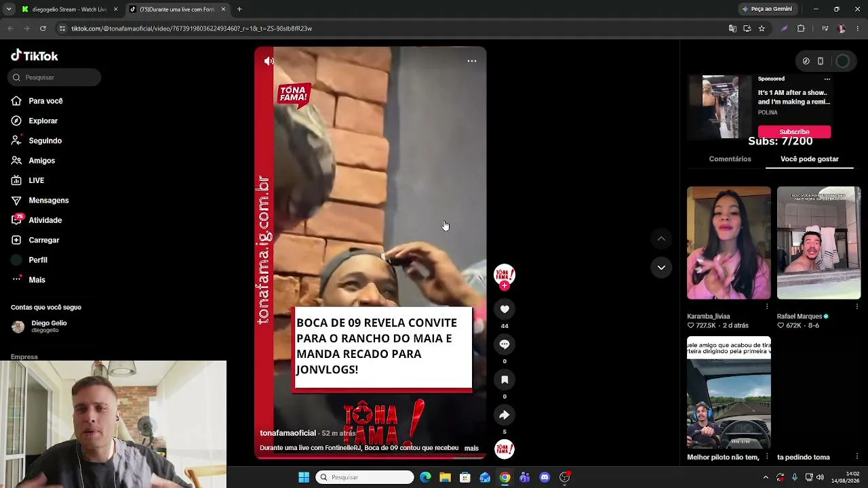The height and width of the screenshot is (488, 868).
Task: Follow tonafamaoficial via the avatar plus badge
Action: [504, 286]
